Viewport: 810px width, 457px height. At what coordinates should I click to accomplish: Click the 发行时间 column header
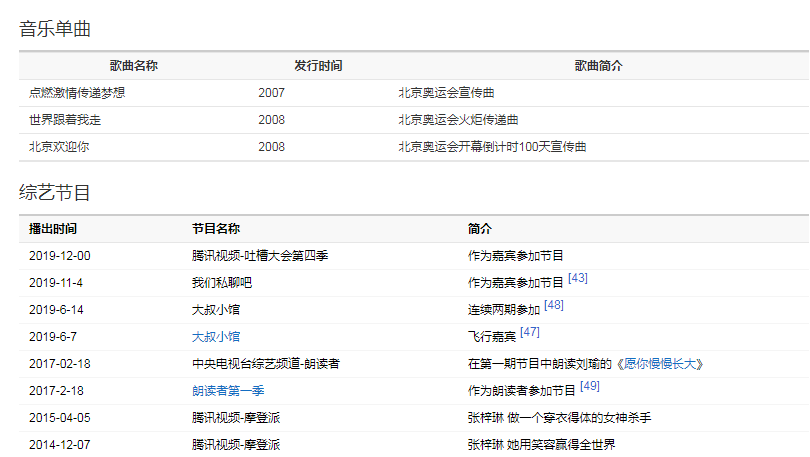tap(318, 66)
